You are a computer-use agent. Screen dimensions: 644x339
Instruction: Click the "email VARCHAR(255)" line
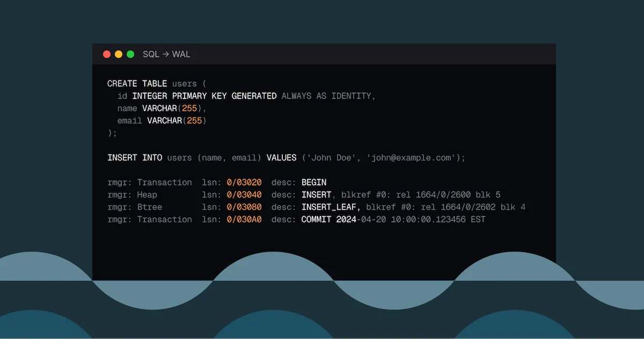pyautogui.click(x=162, y=121)
